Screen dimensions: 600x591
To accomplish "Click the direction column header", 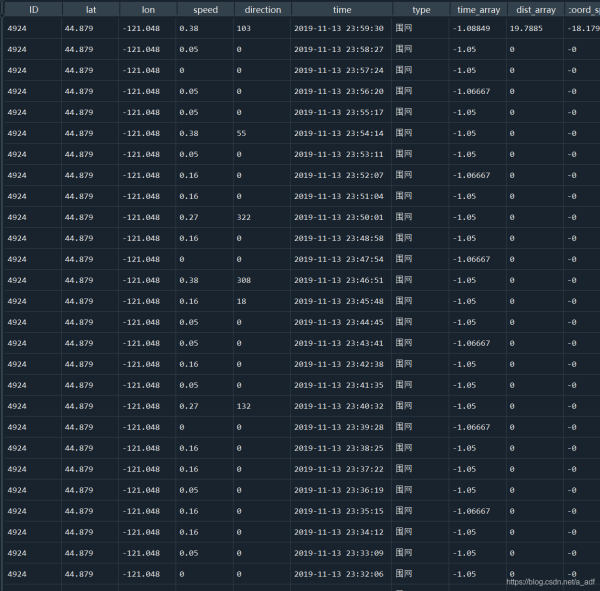I will tap(263, 9).
